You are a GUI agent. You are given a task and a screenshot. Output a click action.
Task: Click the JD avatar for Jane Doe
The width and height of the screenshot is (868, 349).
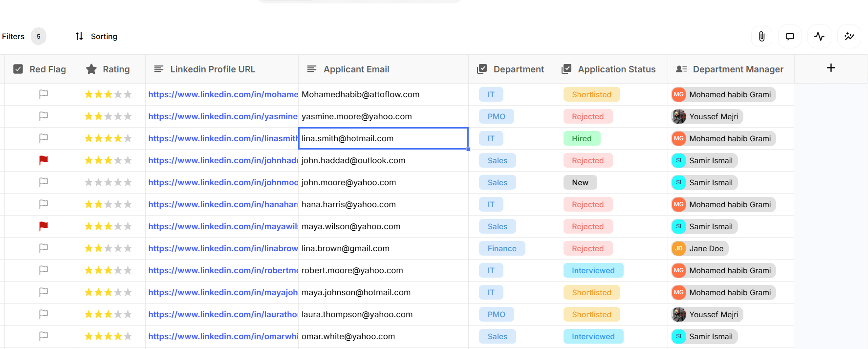tap(679, 248)
